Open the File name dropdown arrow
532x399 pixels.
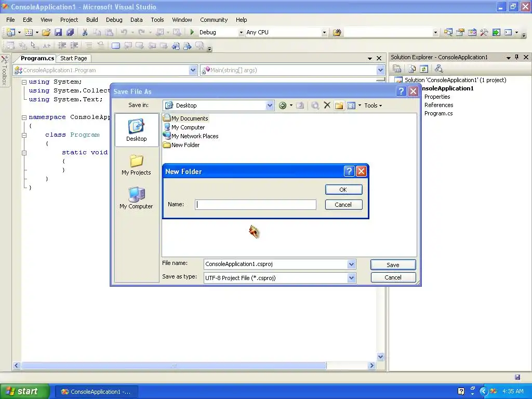pos(352,264)
